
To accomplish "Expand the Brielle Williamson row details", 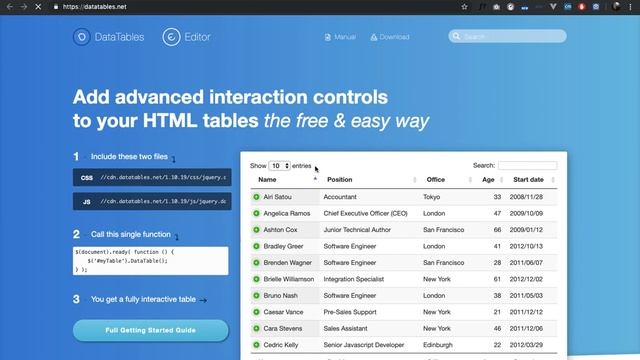I will point(256,279).
